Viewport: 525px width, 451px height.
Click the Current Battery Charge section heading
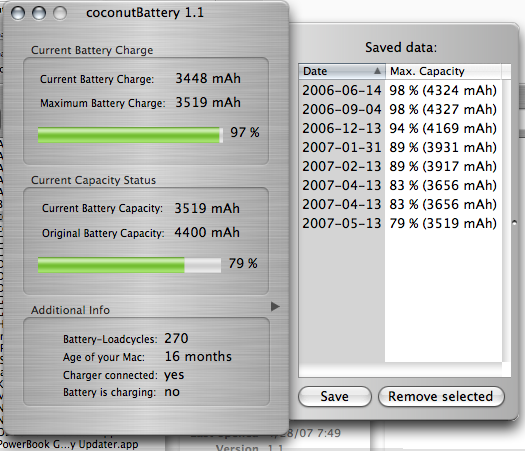[92, 50]
